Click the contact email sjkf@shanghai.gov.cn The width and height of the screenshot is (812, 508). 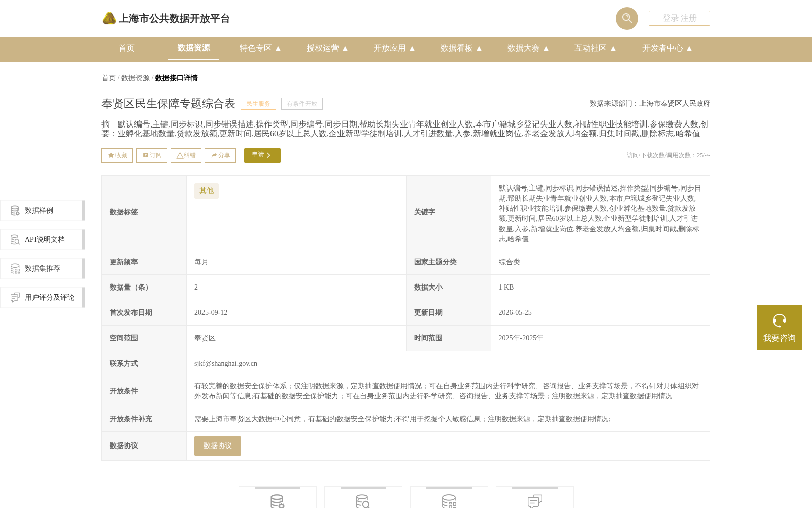click(226, 364)
